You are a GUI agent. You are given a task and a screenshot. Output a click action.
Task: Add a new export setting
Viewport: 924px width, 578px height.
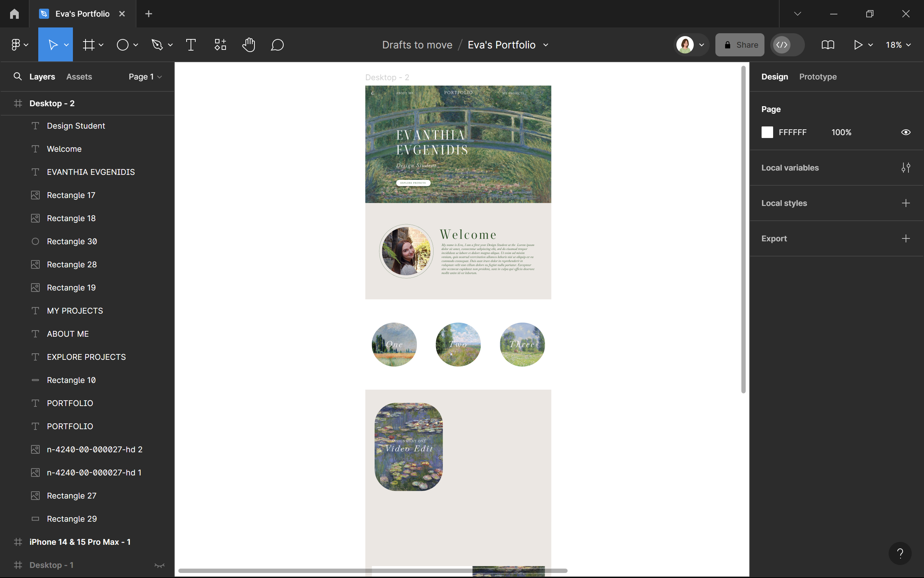click(x=906, y=238)
